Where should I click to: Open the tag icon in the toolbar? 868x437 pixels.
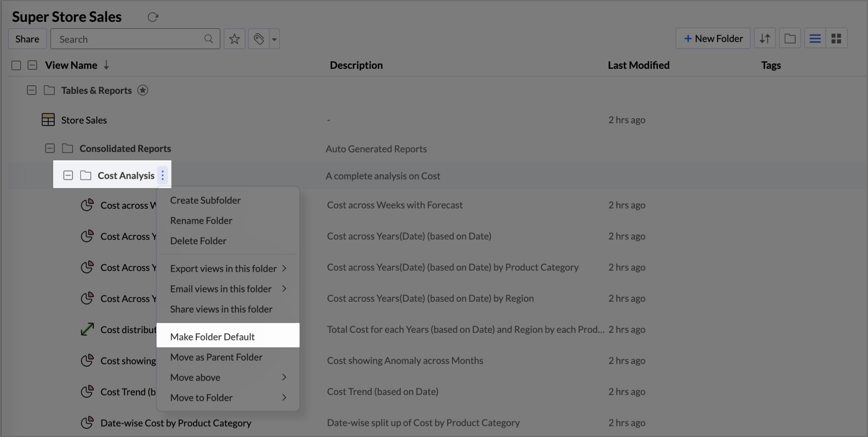(259, 39)
